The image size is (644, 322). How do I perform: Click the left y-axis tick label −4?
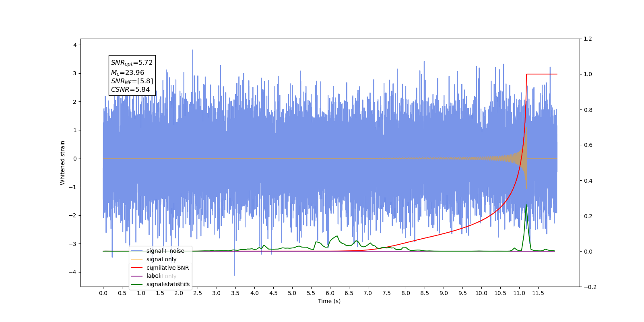72,272
